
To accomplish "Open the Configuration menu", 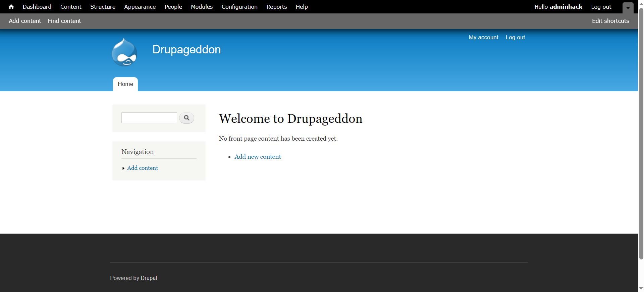I will click(239, 7).
